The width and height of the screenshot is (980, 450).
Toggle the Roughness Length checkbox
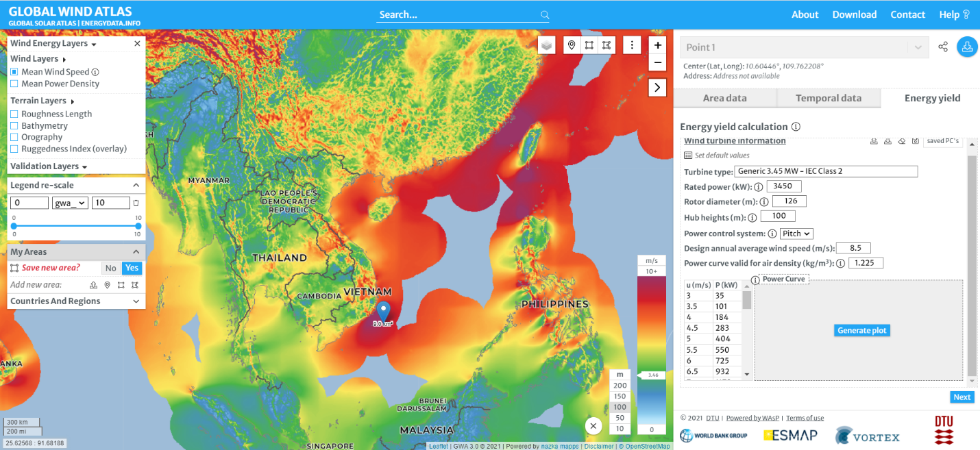pos(14,114)
